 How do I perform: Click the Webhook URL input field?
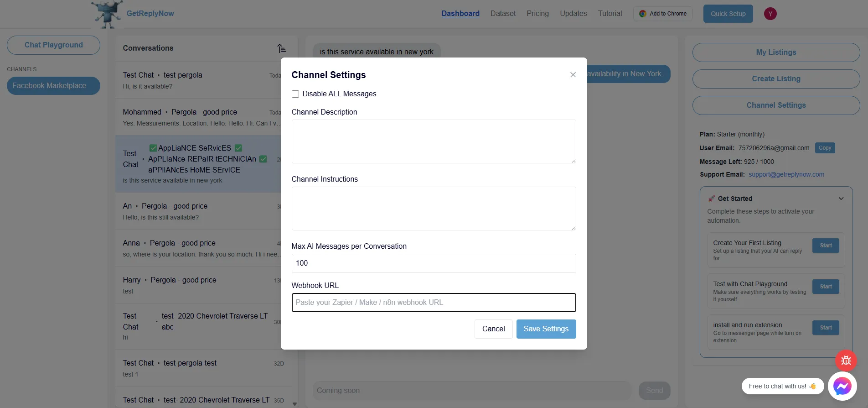[434, 303]
